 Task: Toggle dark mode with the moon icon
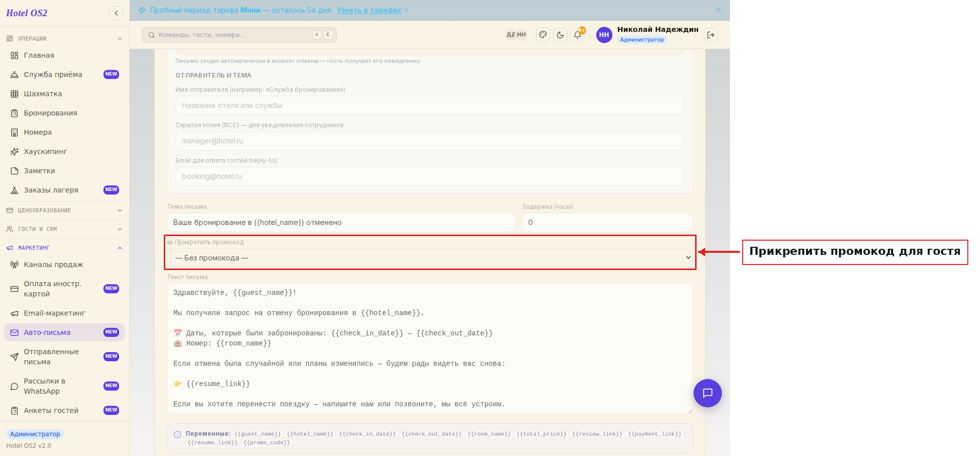coord(560,34)
